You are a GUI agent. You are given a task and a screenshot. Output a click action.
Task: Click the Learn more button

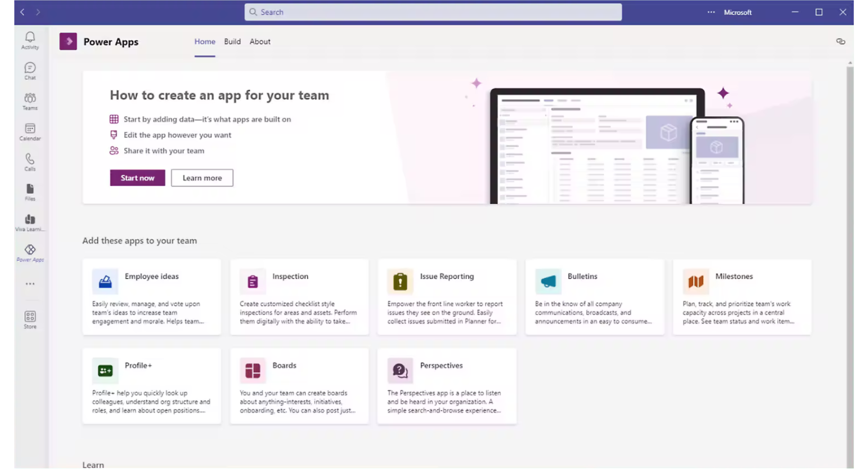pyautogui.click(x=202, y=178)
